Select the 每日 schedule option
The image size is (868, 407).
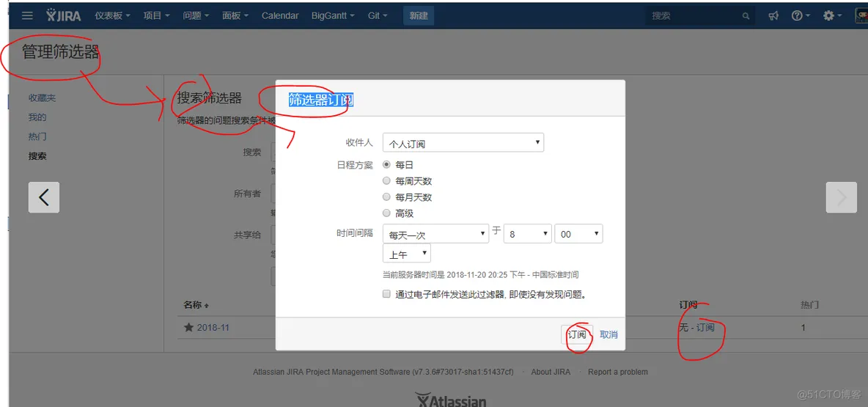click(387, 164)
